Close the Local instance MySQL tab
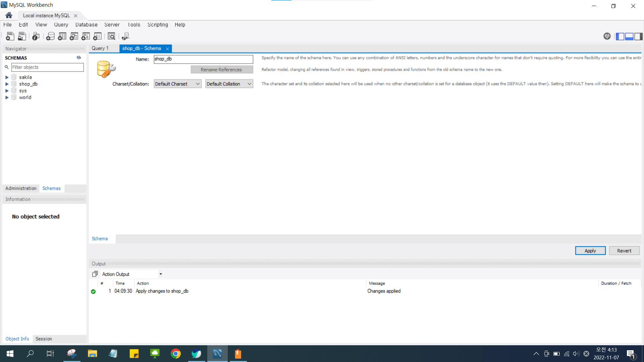 point(75,15)
